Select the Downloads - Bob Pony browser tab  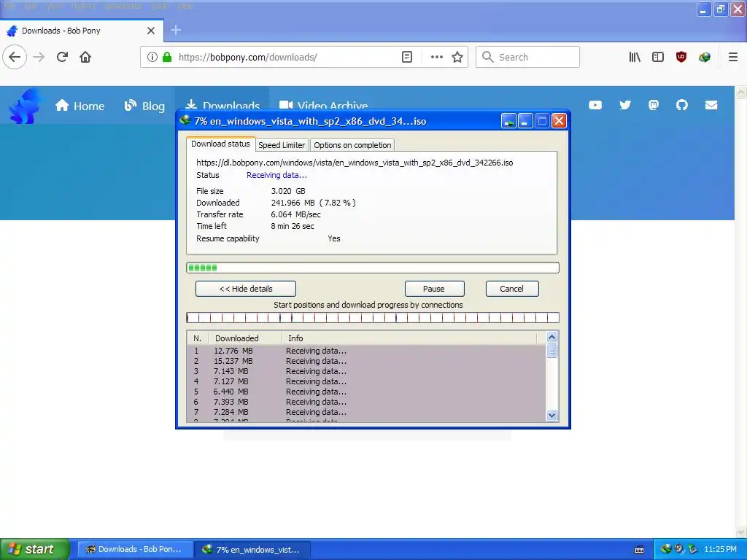coord(82,31)
